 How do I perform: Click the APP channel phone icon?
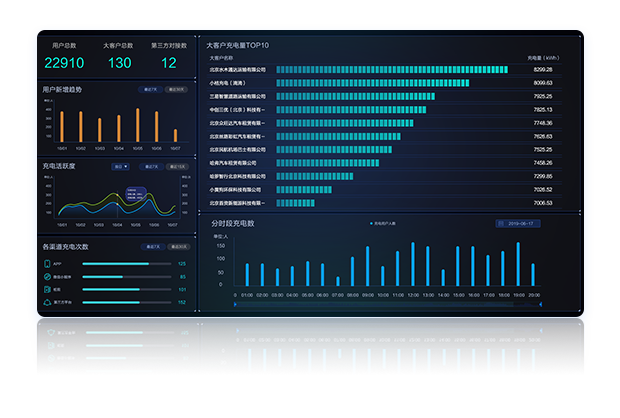click(x=47, y=264)
